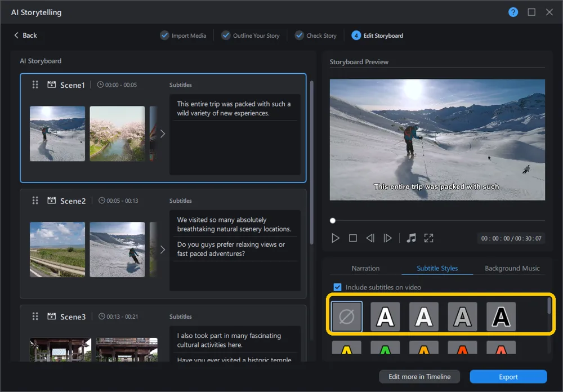This screenshot has height=392, width=563.
Task: Click the preview timecode display
Action: [x=511, y=238]
